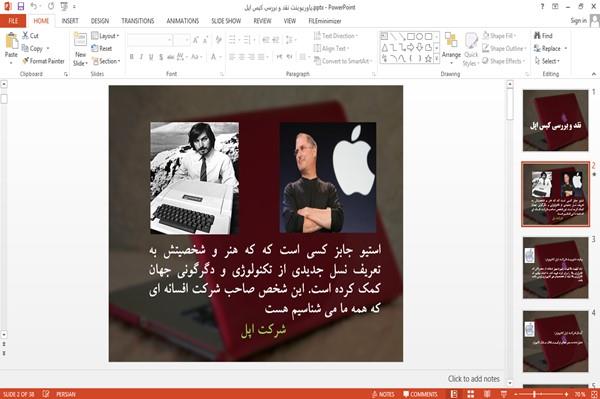
Task: Switch to Normal view icon in status bar
Action: coord(454,394)
